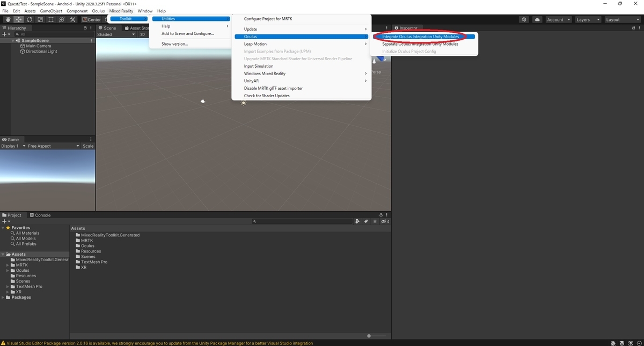The image size is (644, 346).
Task: Click Configure Project for MRTK
Action: [x=302, y=19]
